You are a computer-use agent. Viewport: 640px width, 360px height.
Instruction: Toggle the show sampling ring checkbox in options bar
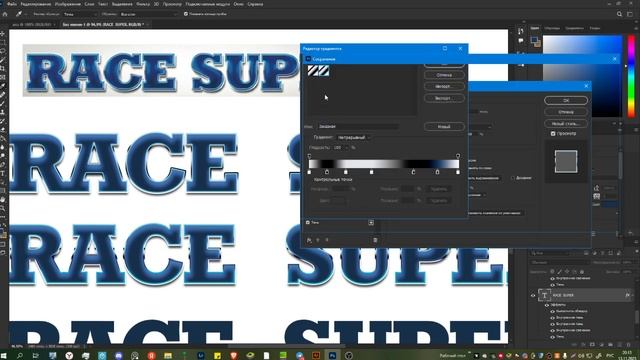186,14
